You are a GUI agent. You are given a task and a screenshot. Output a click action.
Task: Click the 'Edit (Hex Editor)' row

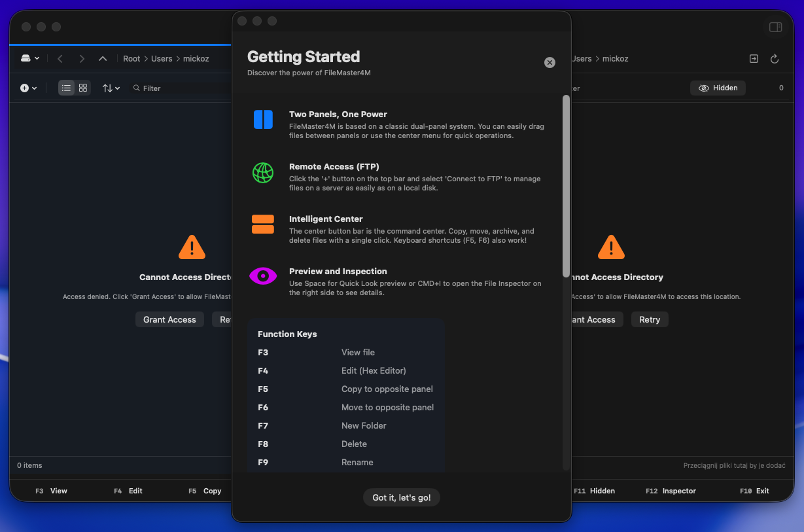pyautogui.click(x=346, y=370)
